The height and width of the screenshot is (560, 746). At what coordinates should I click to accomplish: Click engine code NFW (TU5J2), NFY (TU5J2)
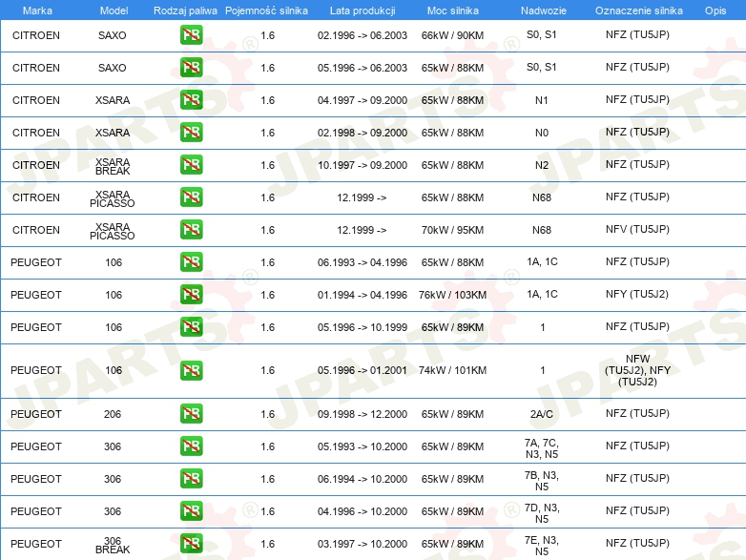click(x=637, y=370)
